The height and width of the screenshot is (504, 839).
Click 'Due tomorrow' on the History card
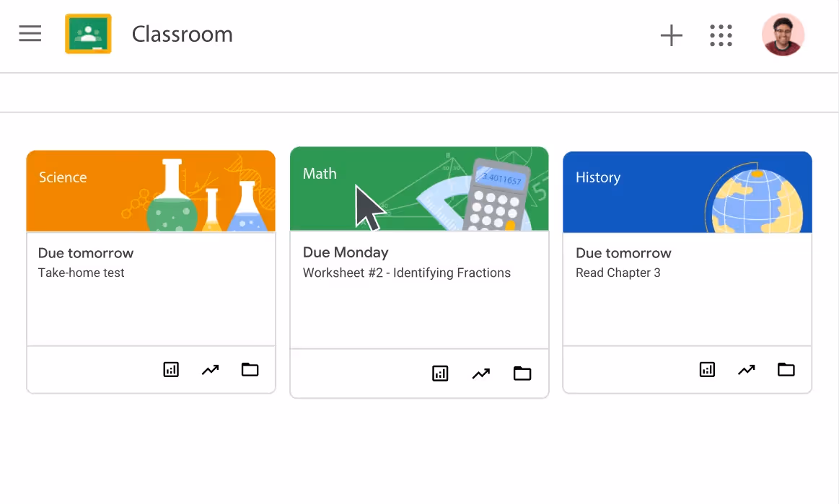[x=623, y=253]
